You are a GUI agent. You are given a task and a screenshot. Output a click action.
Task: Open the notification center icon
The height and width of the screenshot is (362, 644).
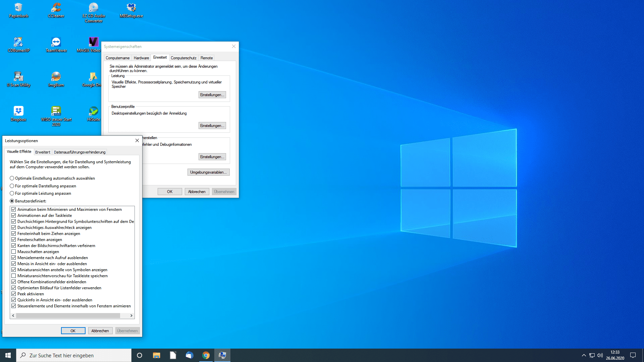tap(633, 355)
